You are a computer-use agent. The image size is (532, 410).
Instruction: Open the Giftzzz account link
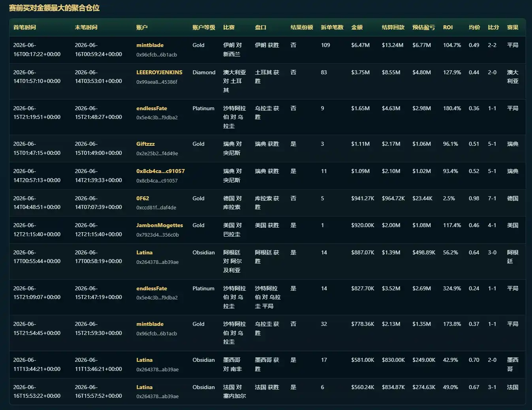(x=145, y=144)
